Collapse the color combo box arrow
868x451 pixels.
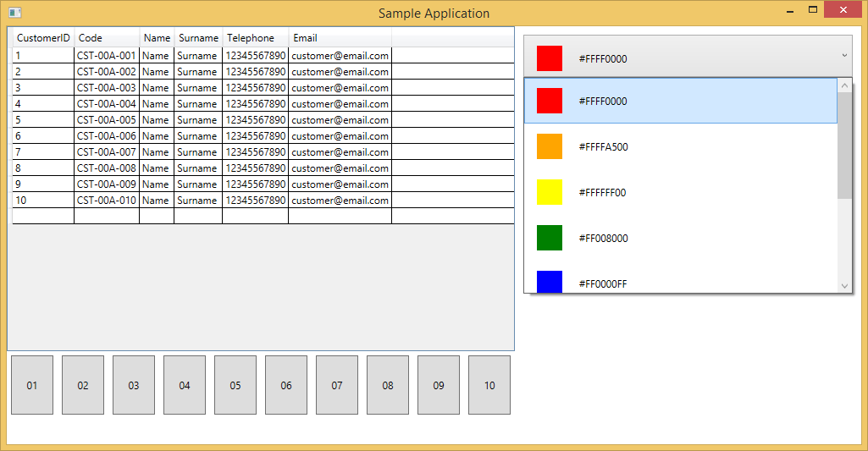(843, 56)
